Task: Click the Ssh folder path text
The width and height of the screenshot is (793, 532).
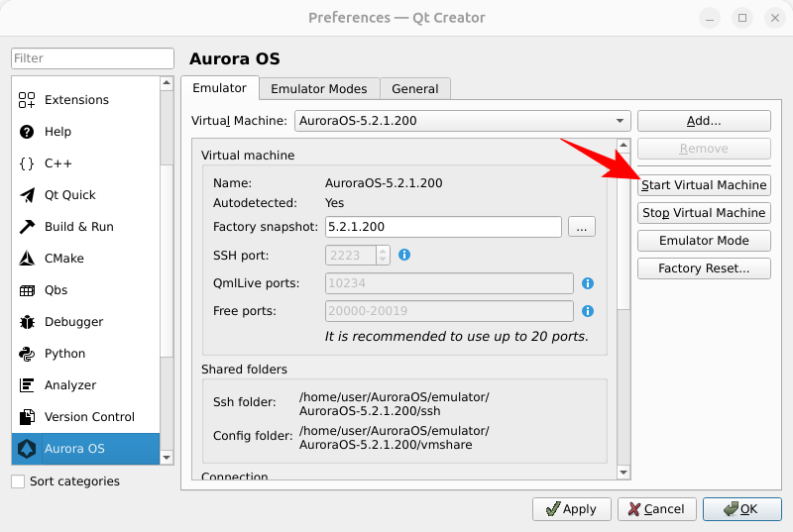Action: pyautogui.click(x=394, y=404)
